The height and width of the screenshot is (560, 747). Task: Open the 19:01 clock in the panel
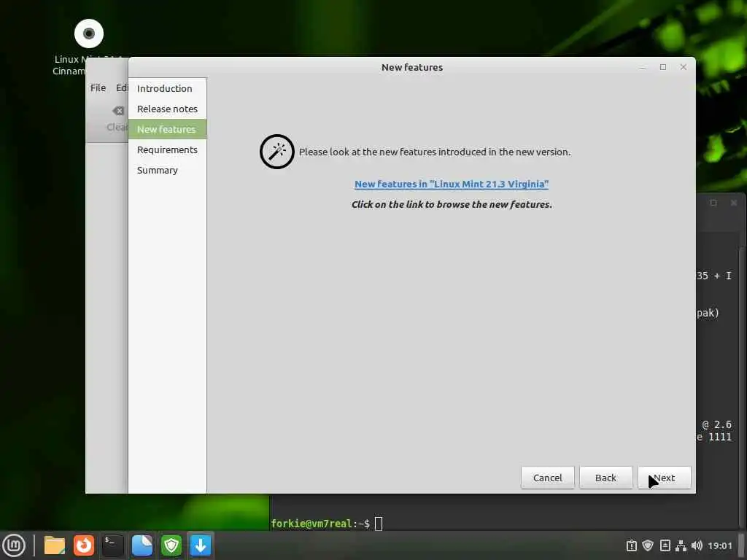(x=719, y=545)
